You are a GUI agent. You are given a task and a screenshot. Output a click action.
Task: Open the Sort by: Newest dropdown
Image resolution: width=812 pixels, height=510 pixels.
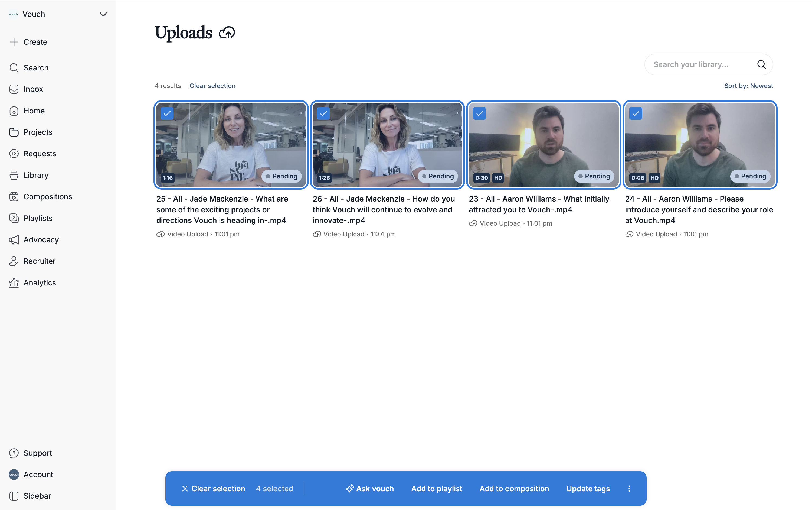click(748, 86)
